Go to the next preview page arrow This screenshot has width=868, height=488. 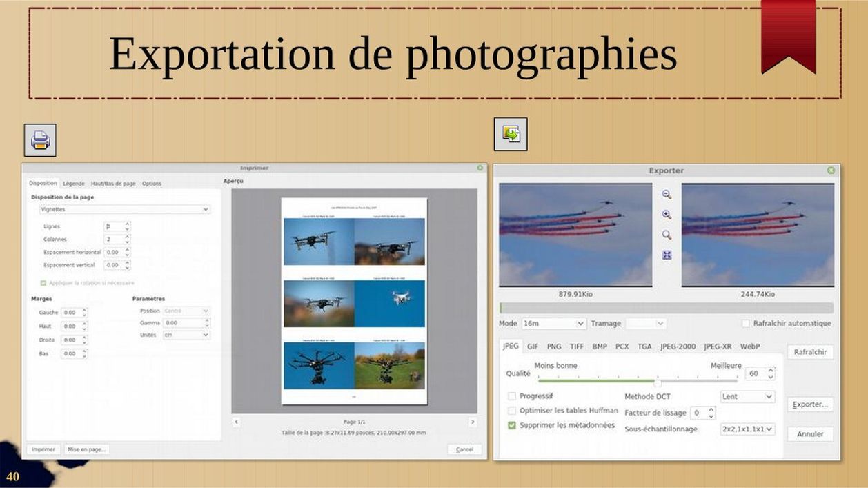click(x=473, y=422)
